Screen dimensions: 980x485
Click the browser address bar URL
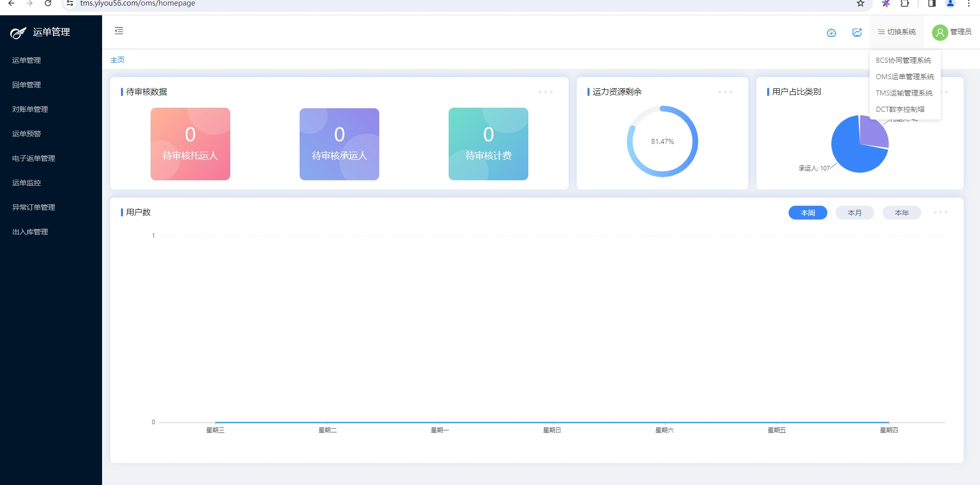138,4
